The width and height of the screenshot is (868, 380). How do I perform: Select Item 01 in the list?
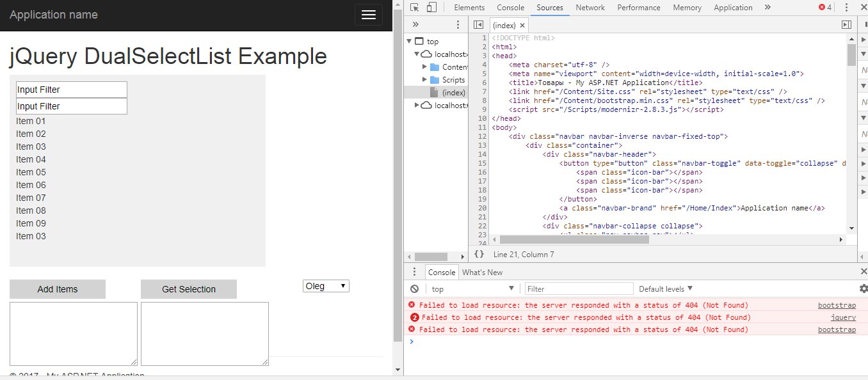[x=31, y=121]
